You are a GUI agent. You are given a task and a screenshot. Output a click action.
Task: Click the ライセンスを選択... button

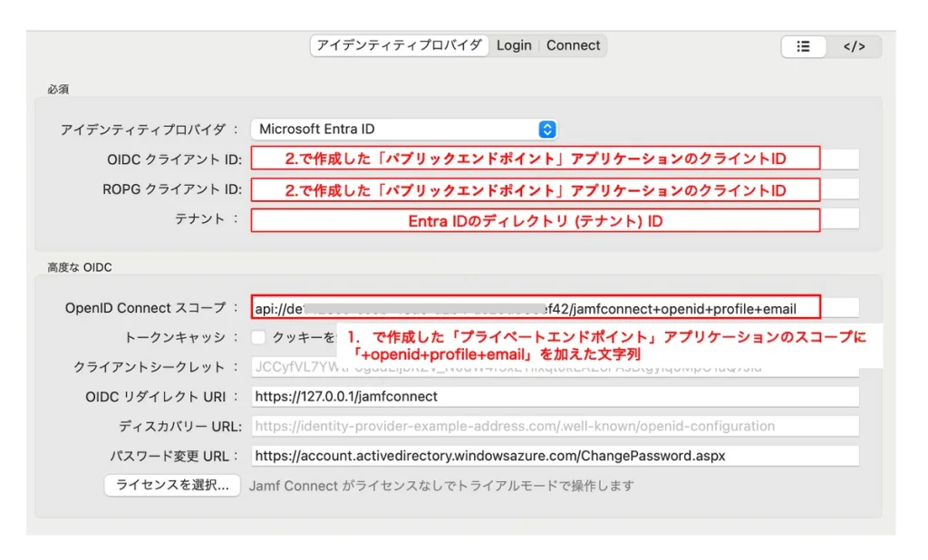[x=172, y=485]
